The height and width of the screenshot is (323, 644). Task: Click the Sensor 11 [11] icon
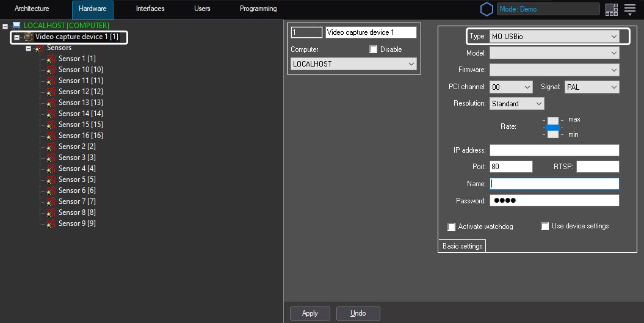click(x=51, y=81)
